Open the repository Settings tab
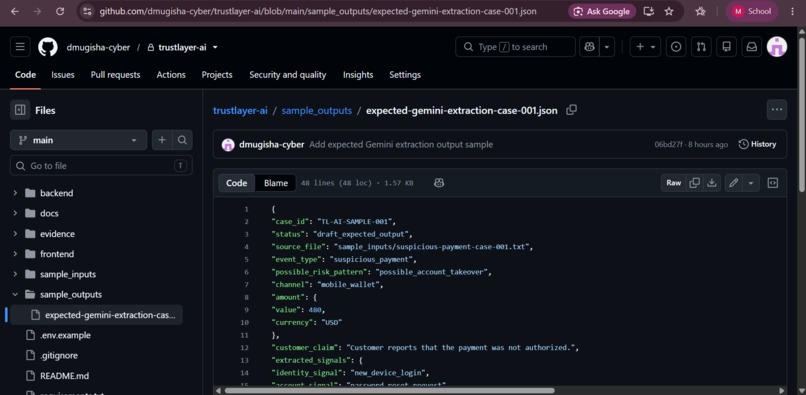806x395 pixels. 405,75
